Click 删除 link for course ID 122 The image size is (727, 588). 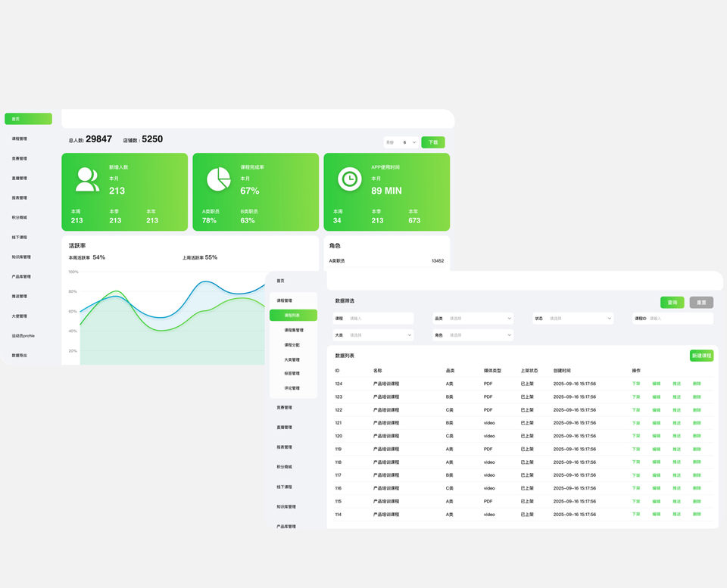(697, 410)
